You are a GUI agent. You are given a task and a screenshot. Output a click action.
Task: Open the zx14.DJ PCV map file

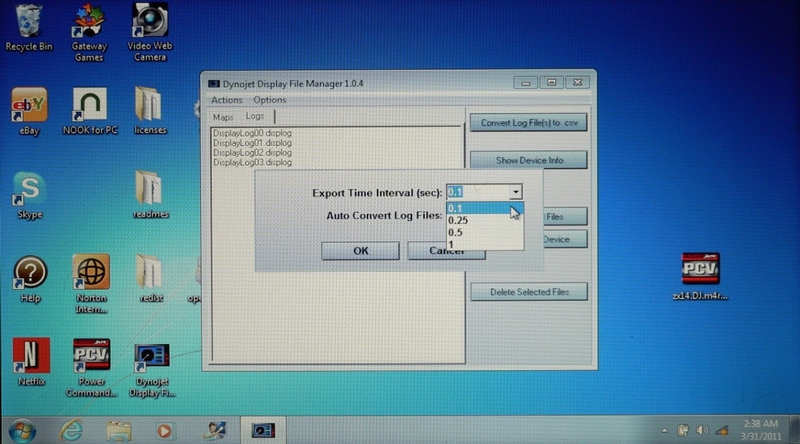(700, 270)
